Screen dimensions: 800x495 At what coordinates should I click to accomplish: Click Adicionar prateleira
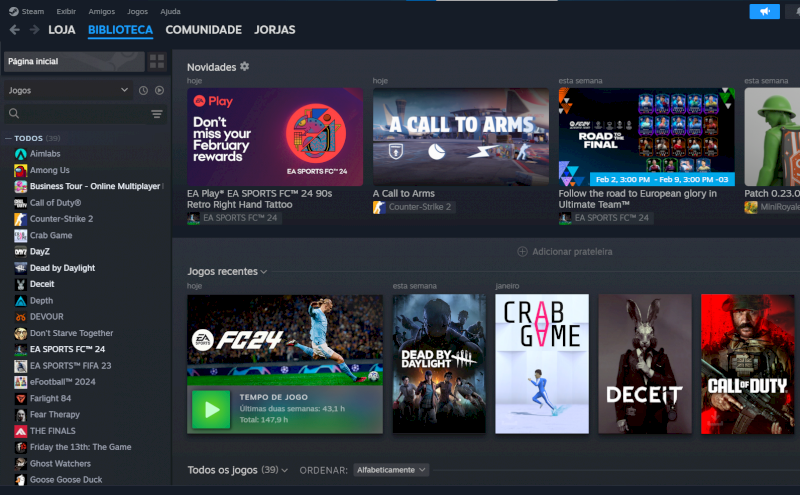coord(565,252)
